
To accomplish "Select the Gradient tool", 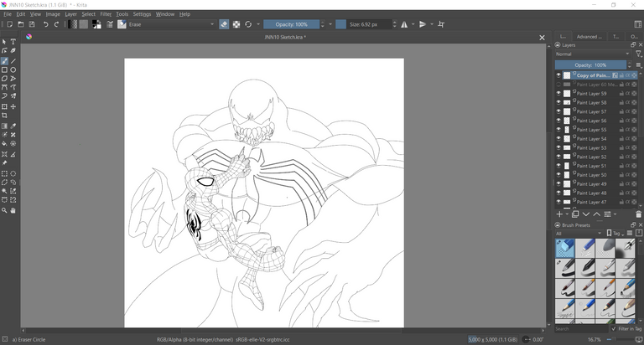I will (x=4, y=126).
